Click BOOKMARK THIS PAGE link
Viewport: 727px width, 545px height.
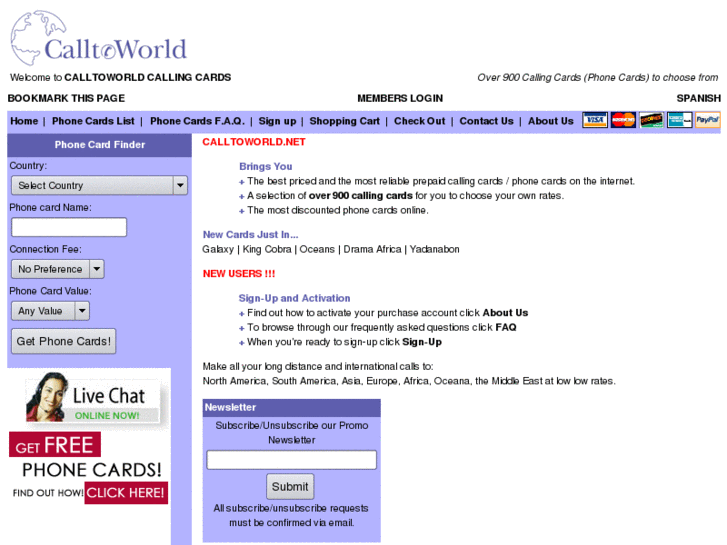coord(66,98)
